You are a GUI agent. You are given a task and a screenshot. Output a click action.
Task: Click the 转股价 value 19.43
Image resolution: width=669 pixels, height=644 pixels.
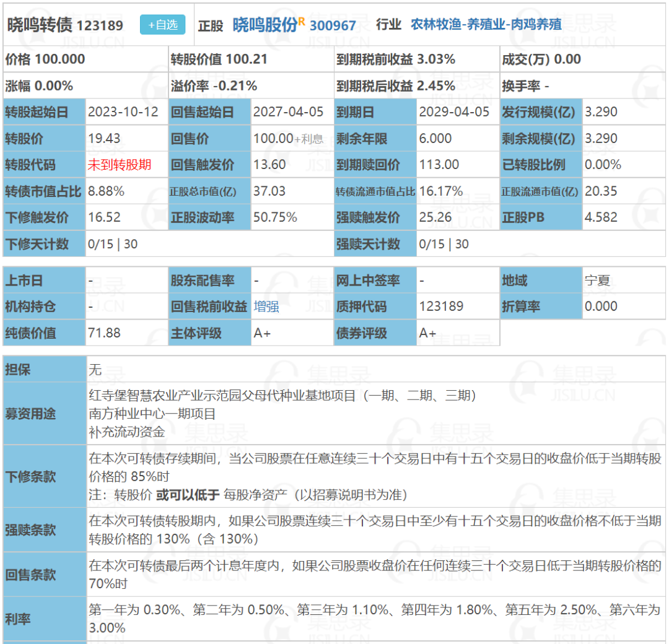(x=104, y=138)
